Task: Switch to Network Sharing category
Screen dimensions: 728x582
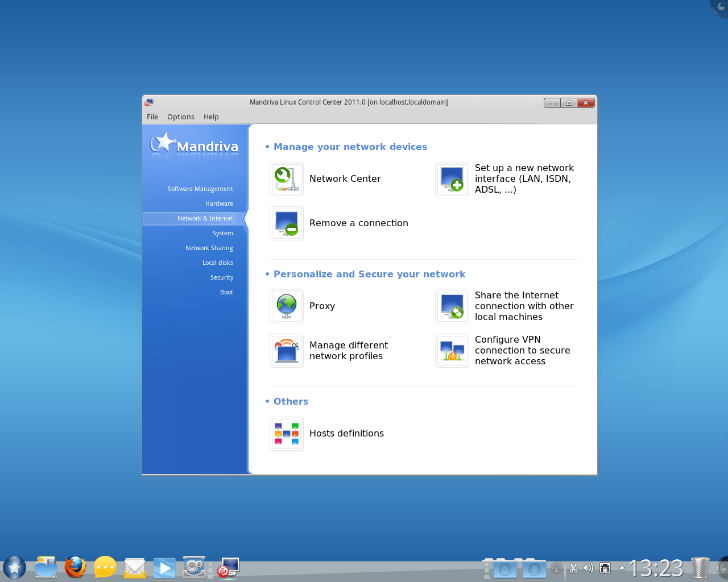Action: (x=209, y=248)
